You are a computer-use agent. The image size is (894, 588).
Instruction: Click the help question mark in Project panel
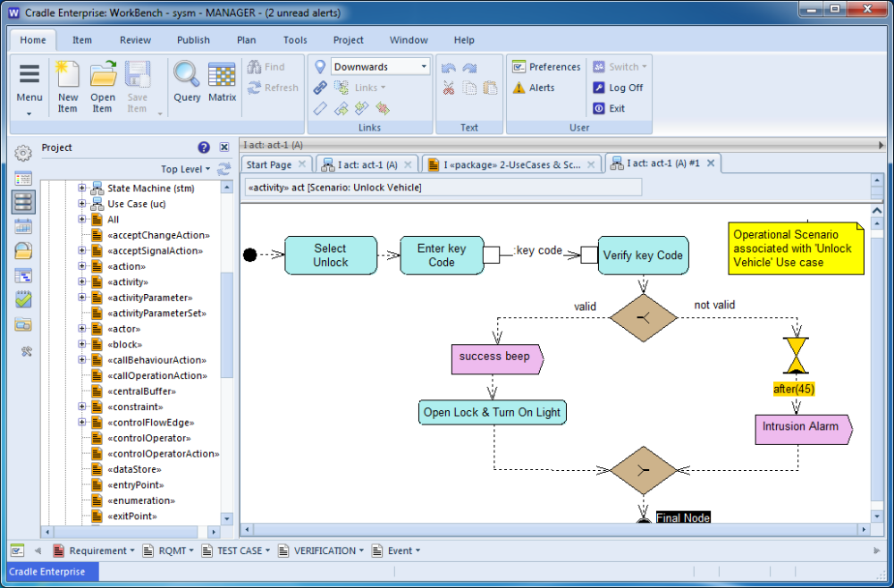point(204,147)
